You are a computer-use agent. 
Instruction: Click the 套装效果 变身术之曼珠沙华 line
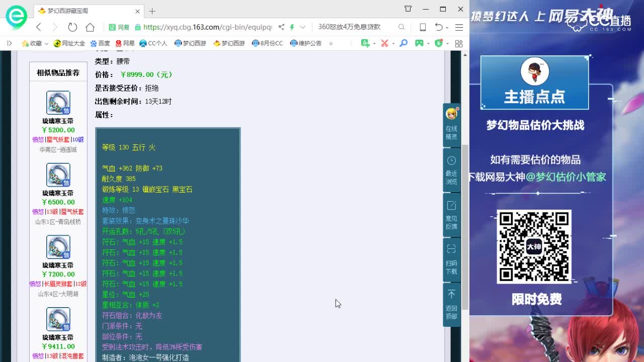[145, 221]
